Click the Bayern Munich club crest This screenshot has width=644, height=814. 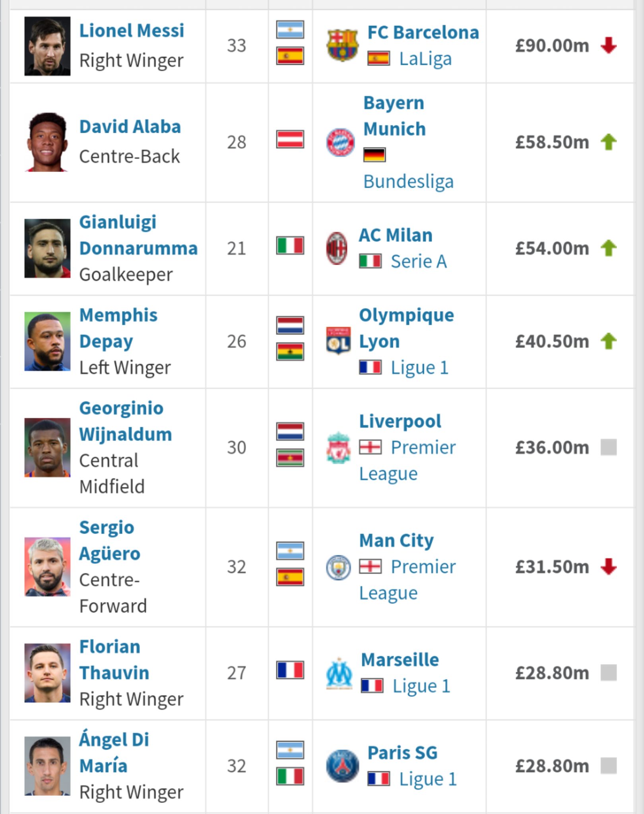coord(340,142)
